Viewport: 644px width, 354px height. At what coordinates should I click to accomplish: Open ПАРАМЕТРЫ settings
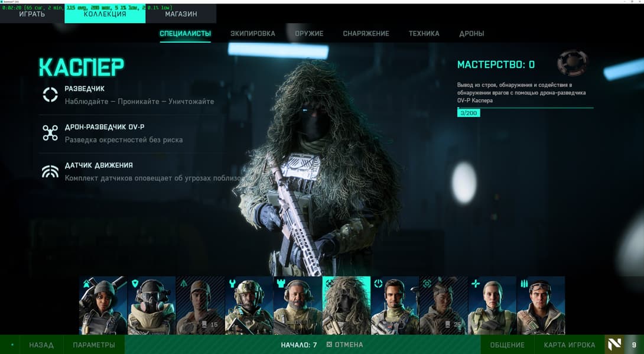coord(94,345)
